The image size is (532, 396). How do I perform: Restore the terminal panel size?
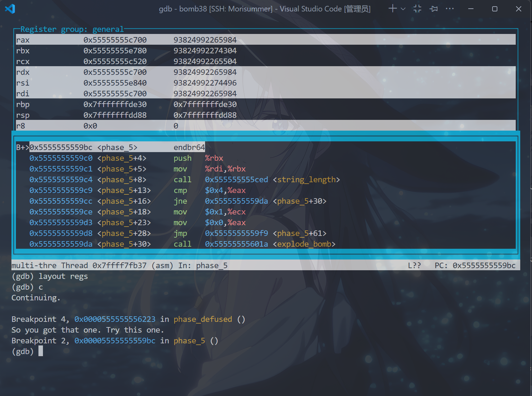coord(417,9)
